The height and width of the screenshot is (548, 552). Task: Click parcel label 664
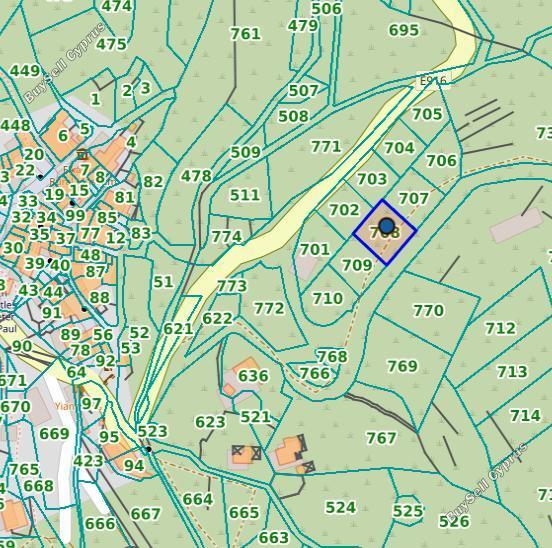pos(197,499)
